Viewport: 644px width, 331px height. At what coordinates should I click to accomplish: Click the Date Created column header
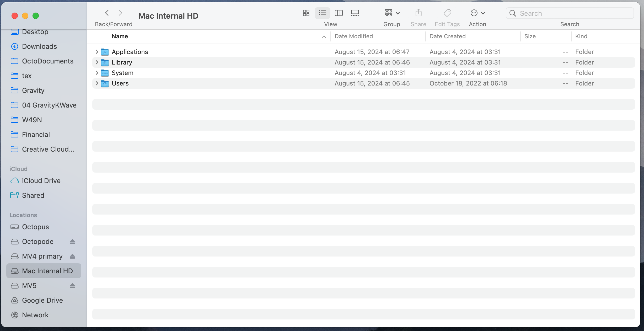pyautogui.click(x=447, y=36)
